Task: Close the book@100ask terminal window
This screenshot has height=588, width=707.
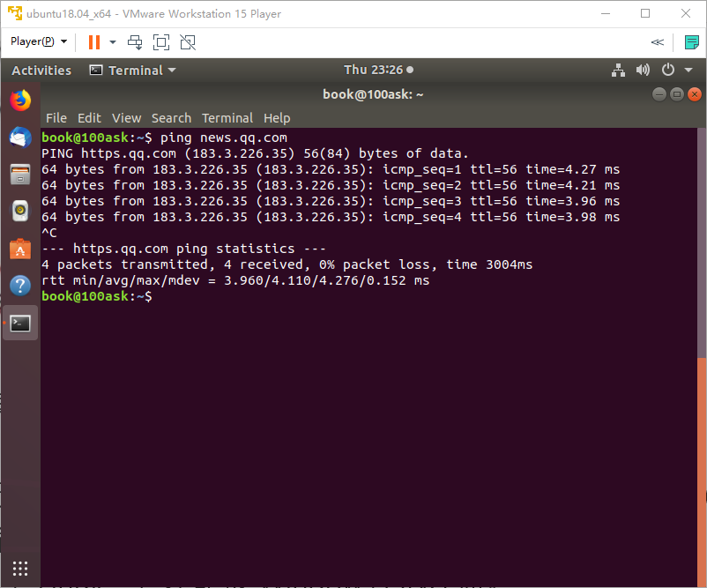Action: (x=695, y=94)
